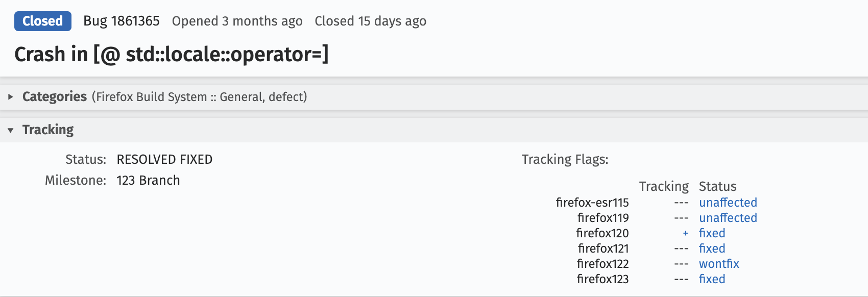This screenshot has width=868, height=297.
Task: Open the firefox121 fixed status link
Action: tap(712, 249)
